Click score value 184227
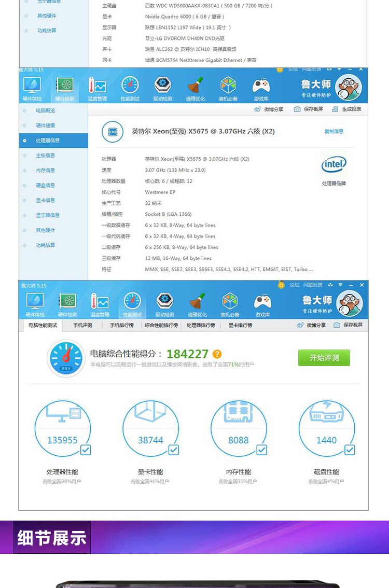The width and height of the screenshot is (389, 588). tap(187, 354)
